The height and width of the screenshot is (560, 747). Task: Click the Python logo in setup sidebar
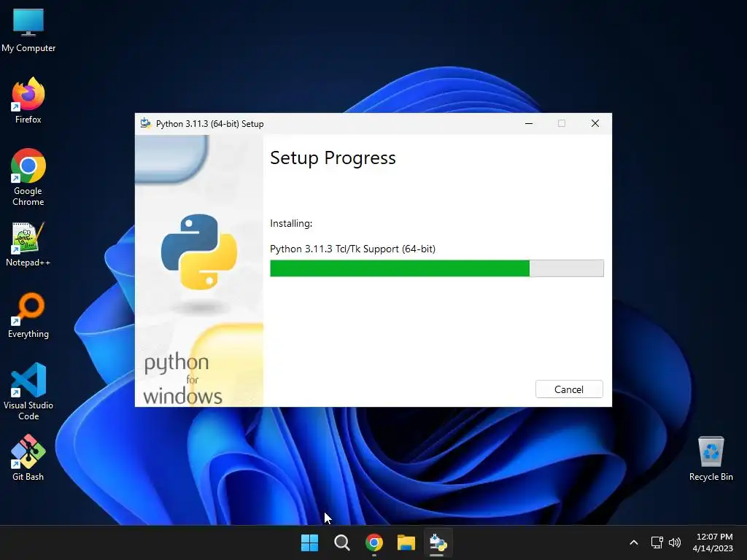(x=199, y=252)
